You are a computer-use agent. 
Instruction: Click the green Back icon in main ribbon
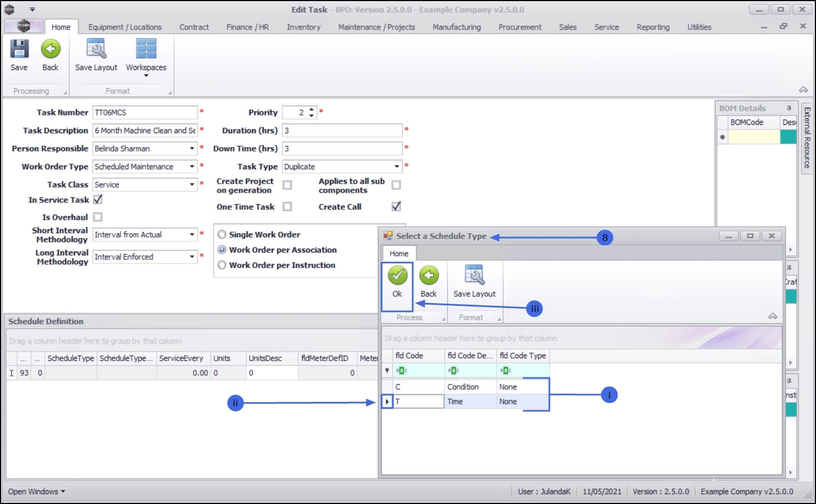(x=51, y=49)
